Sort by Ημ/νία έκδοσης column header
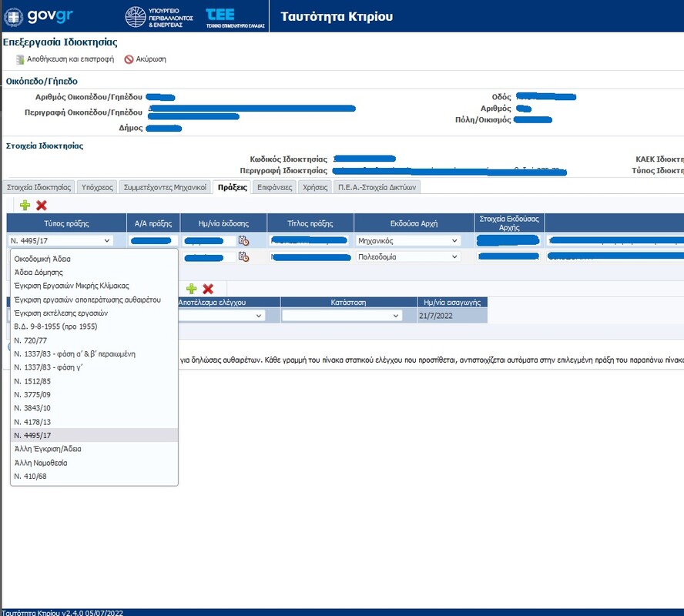This screenshot has height=616, width=684. click(223, 223)
